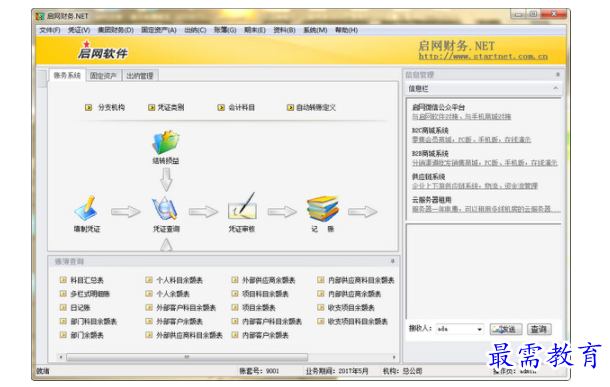The image size is (610, 387).
Task: Open the 记账 stacked books icon
Action: (323, 208)
